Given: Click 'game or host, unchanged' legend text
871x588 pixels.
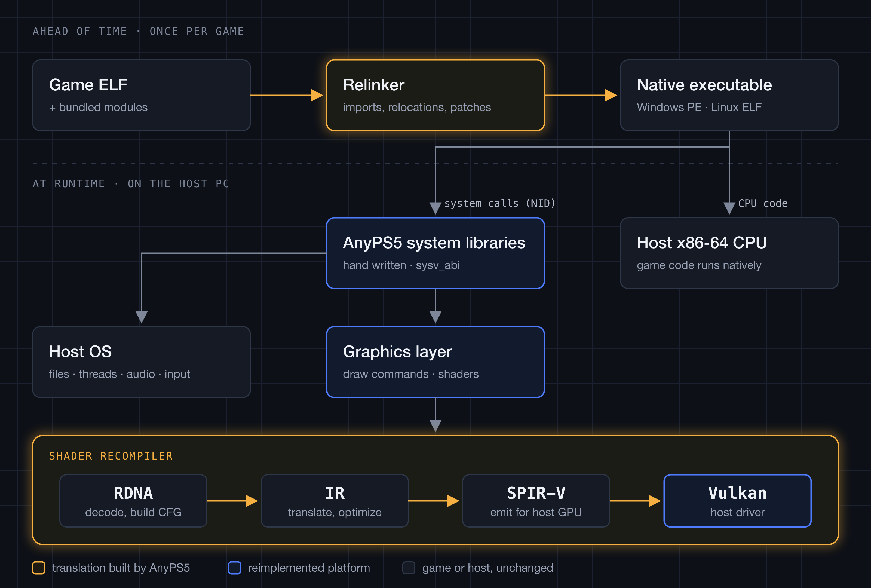Looking at the screenshot, I should [487, 568].
